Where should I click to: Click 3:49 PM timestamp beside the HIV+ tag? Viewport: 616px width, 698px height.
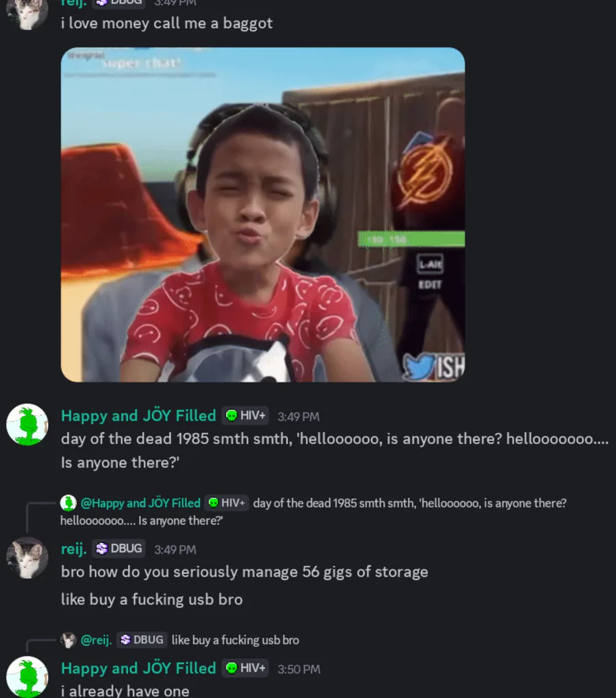pyautogui.click(x=298, y=416)
